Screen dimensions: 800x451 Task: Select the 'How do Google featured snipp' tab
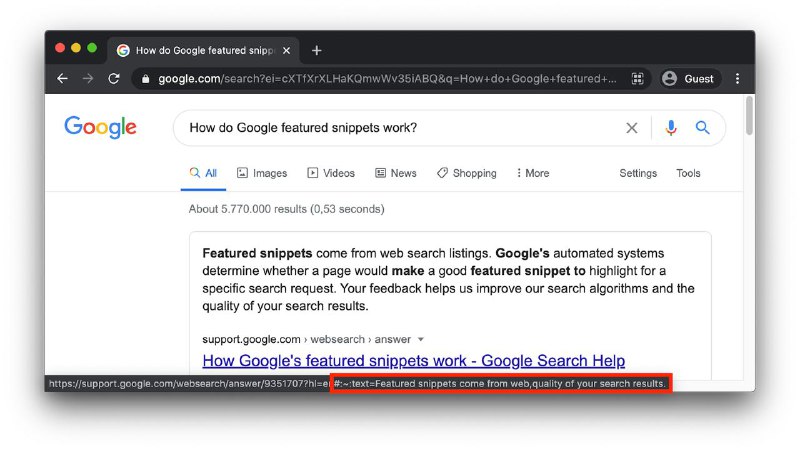coord(203,51)
